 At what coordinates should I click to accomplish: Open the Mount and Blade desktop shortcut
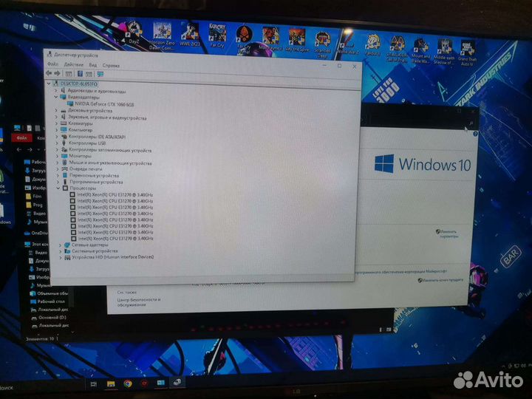click(420, 51)
